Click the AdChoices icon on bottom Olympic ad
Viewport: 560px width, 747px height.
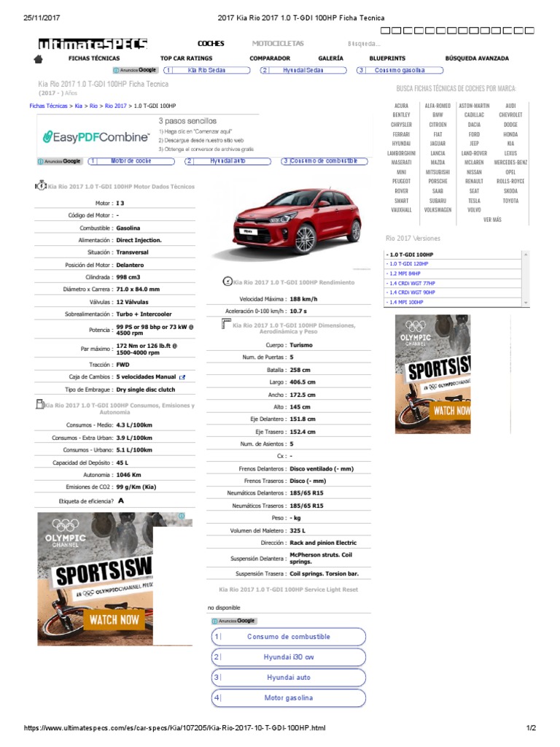coord(182,516)
